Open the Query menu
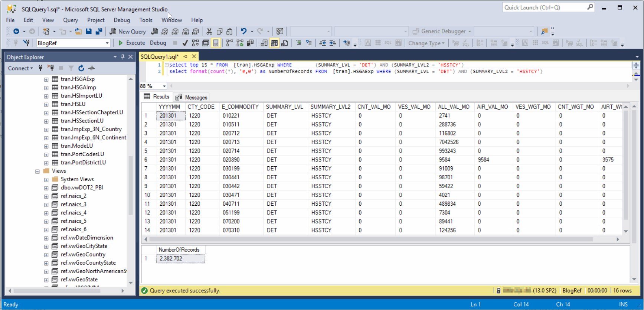644x310 pixels. (x=70, y=20)
